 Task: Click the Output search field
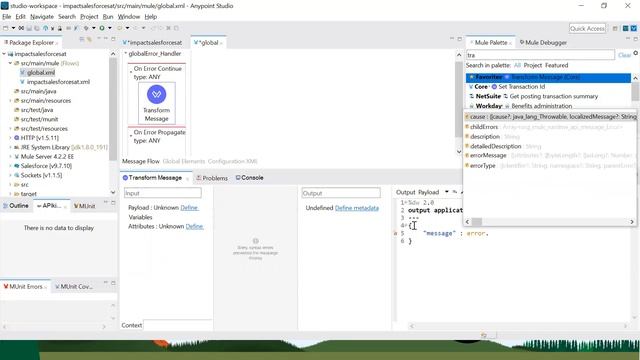tap(341, 193)
